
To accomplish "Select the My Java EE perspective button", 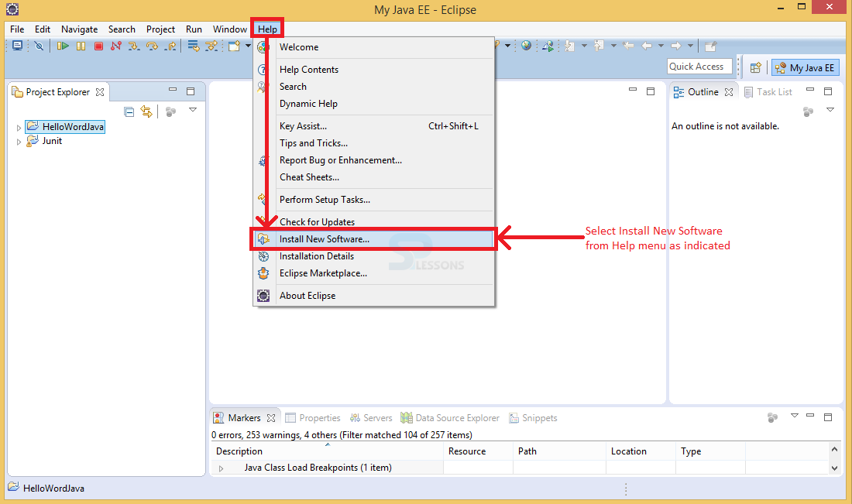I will coord(806,67).
